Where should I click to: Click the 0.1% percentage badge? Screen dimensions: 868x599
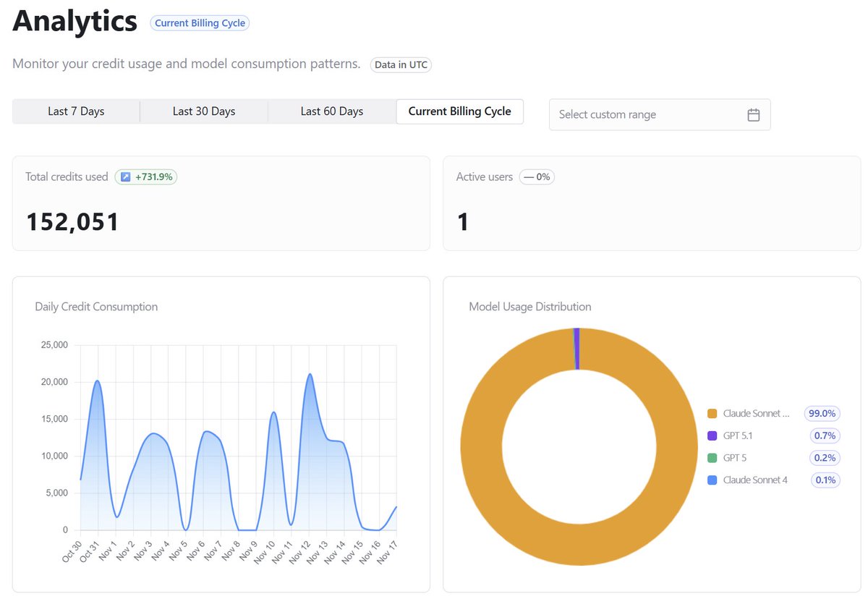[x=825, y=480]
